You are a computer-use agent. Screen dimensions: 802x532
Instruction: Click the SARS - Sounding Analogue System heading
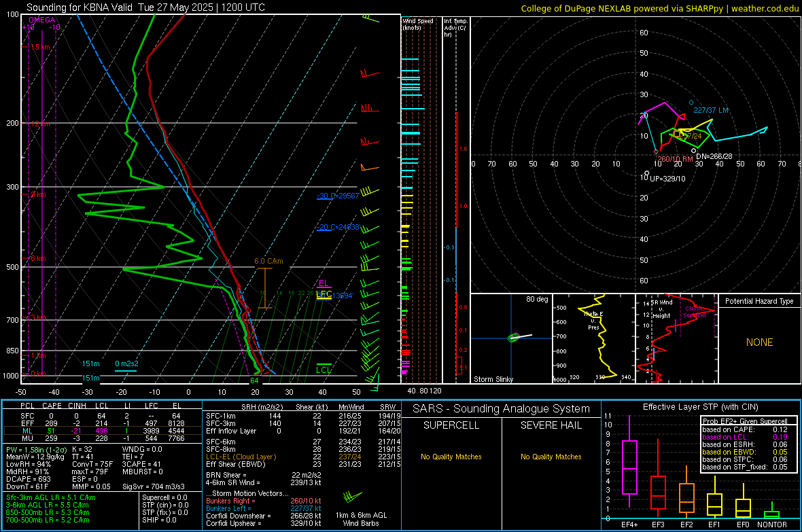click(501, 408)
